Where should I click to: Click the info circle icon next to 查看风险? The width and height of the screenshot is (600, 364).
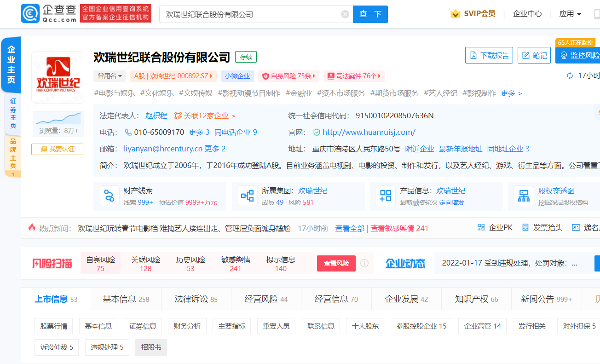(x=364, y=263)
